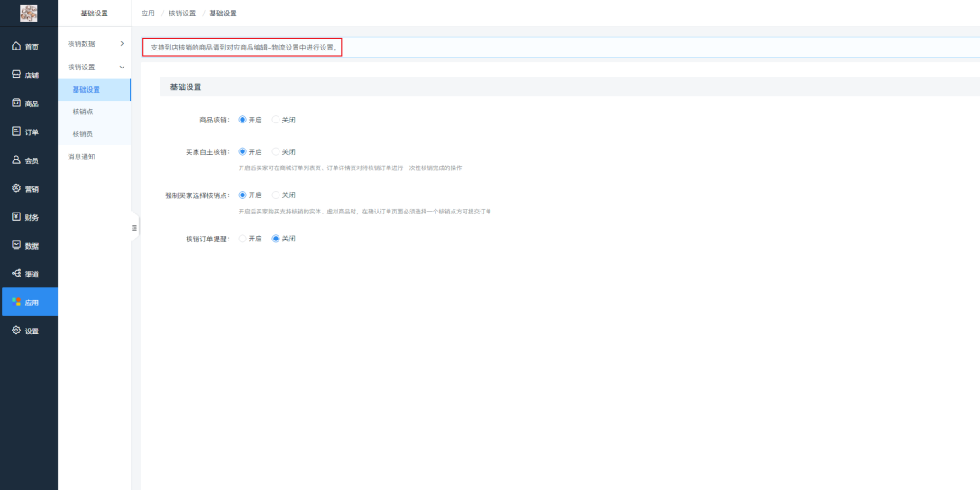The height and width of the screenshot is (490, 980).
Task: Click the shop logo thumbnail
Action: [x=29, y=14]
